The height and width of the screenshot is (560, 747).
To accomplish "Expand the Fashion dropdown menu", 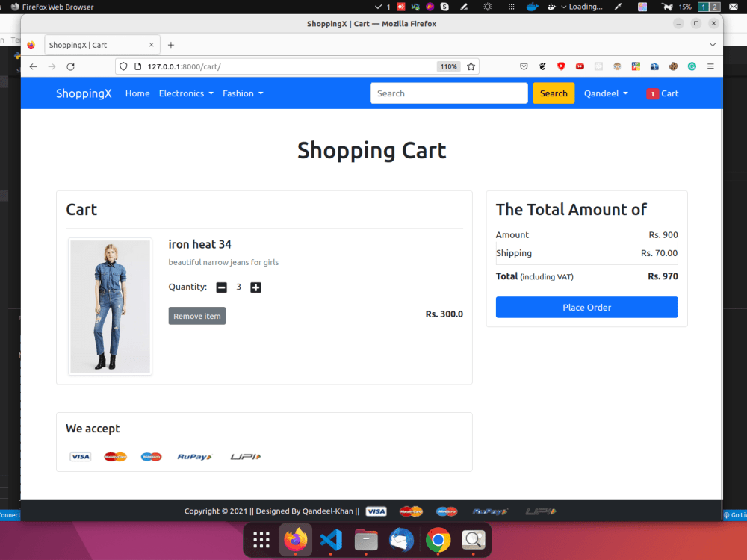I will pos(243,93).
